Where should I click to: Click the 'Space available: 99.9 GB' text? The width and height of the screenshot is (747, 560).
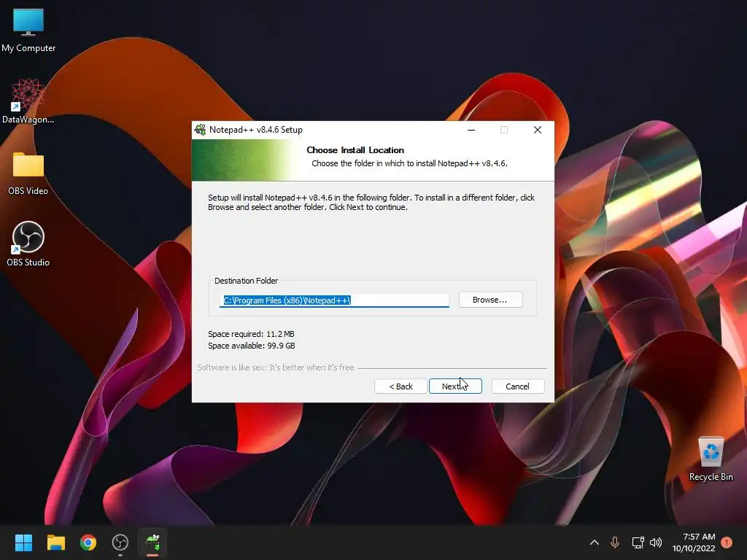point(252,346)
